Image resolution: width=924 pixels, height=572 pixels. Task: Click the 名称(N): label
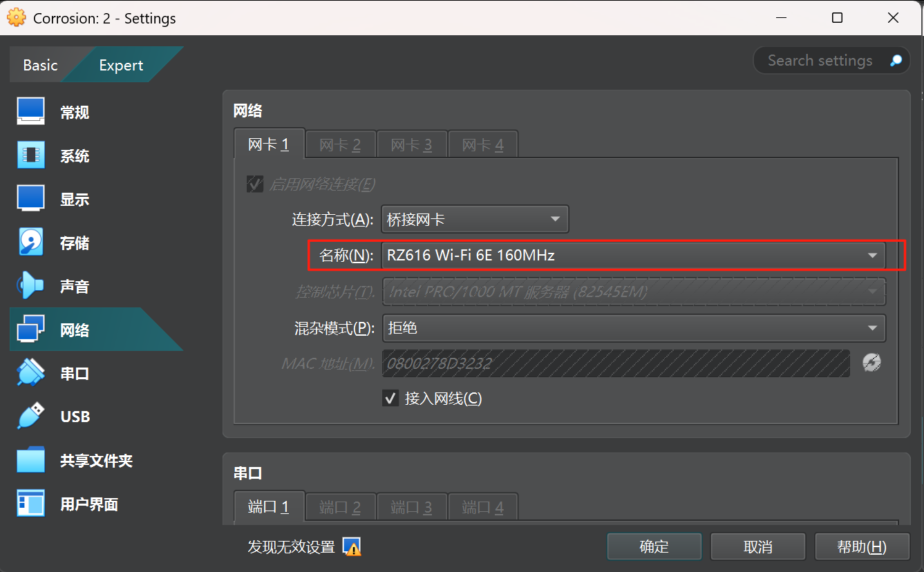346,256
